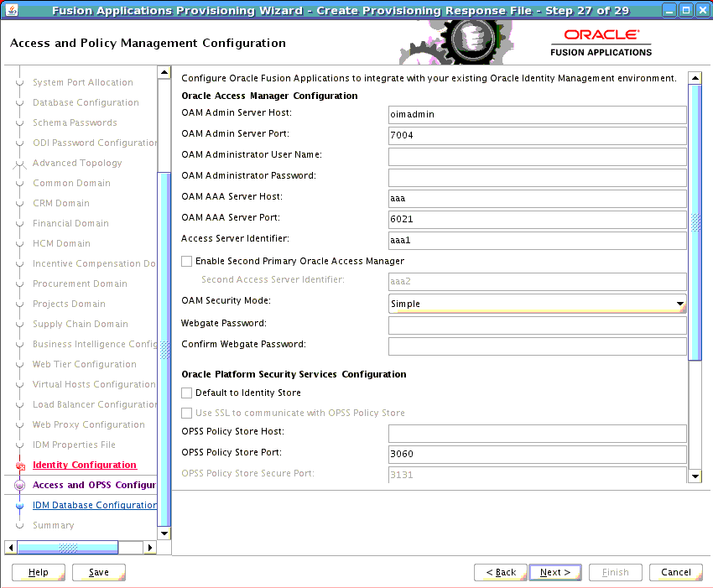This screenshot has height=588, width=713.
Task: Click navigation pane horizontal scrollbar thumb
Action: 68,548
